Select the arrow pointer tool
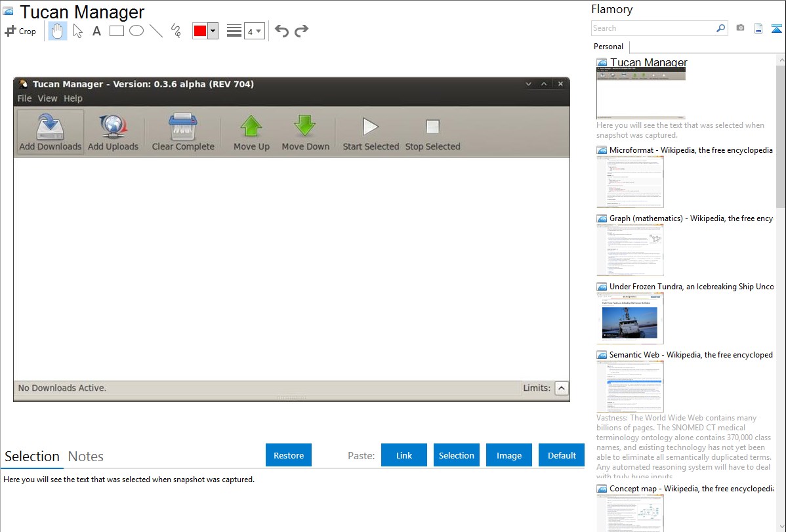Image resolution: width=786 pixels, height=532 pixels. 77,31
